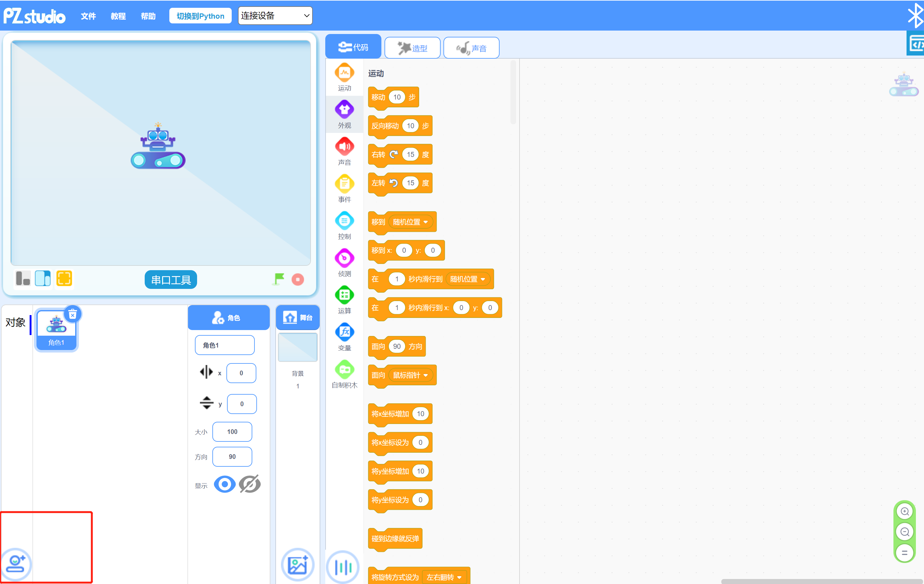
Task: Open the 外观 looks block category
Action: [x=344, y=114]
